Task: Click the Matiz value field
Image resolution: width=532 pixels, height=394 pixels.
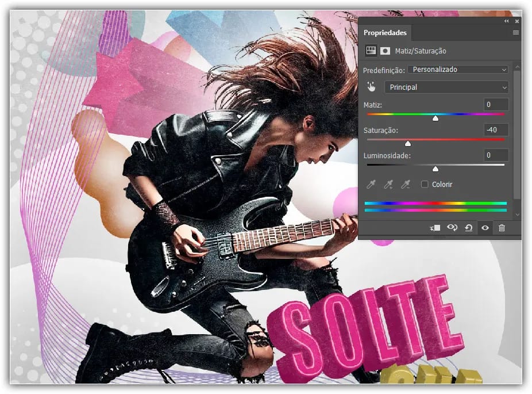Action: click(x=496, y=105)
